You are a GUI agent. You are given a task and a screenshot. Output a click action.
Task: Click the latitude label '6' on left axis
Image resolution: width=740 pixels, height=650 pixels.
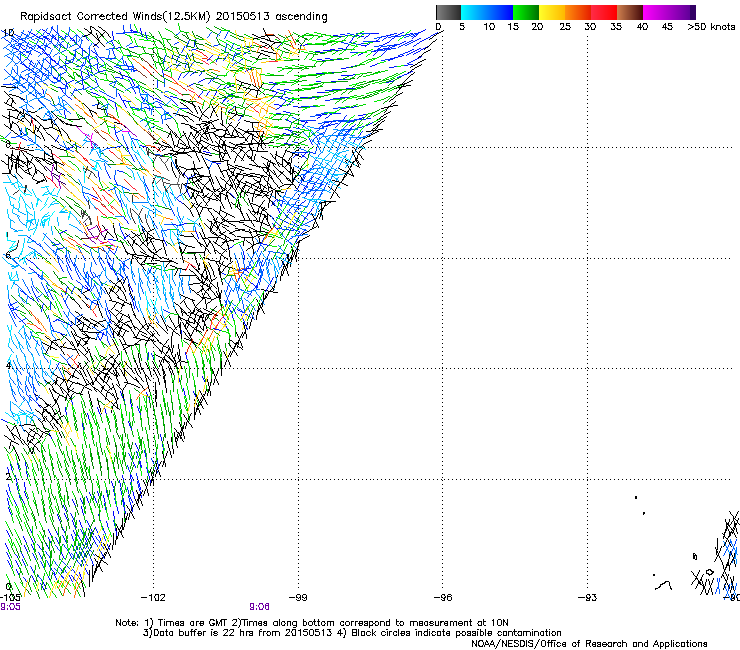8,255
